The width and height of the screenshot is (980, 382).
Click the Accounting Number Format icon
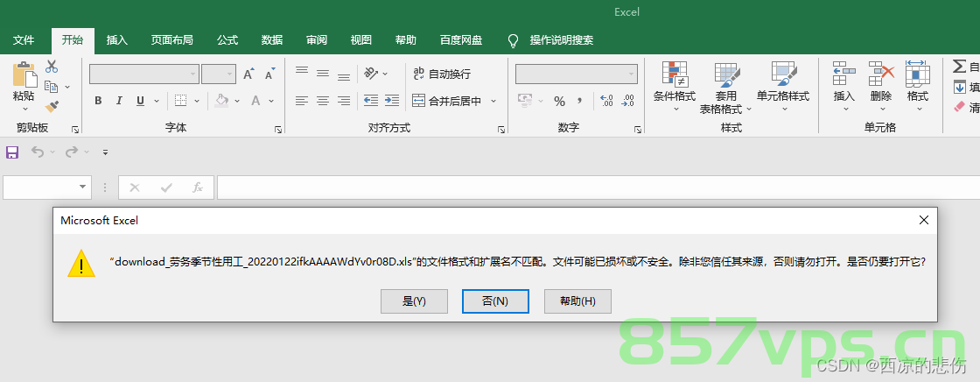click(x=525, y=101)
